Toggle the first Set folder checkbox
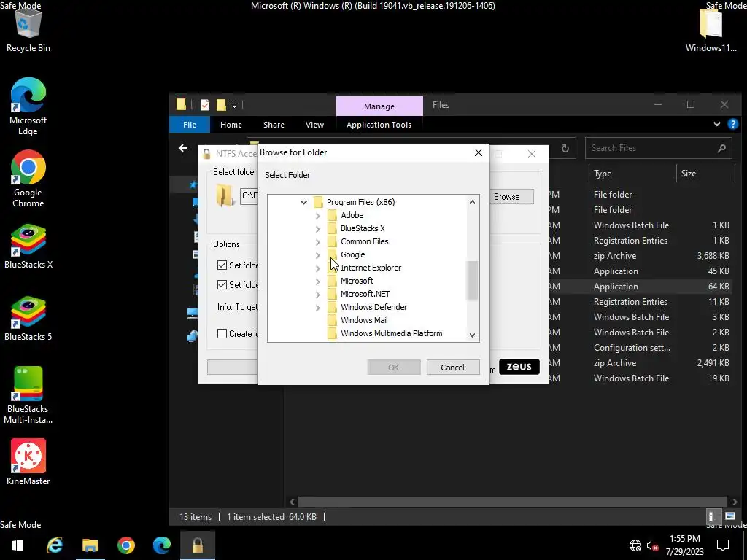Screen dimensions: 747x560 point(222,265)
